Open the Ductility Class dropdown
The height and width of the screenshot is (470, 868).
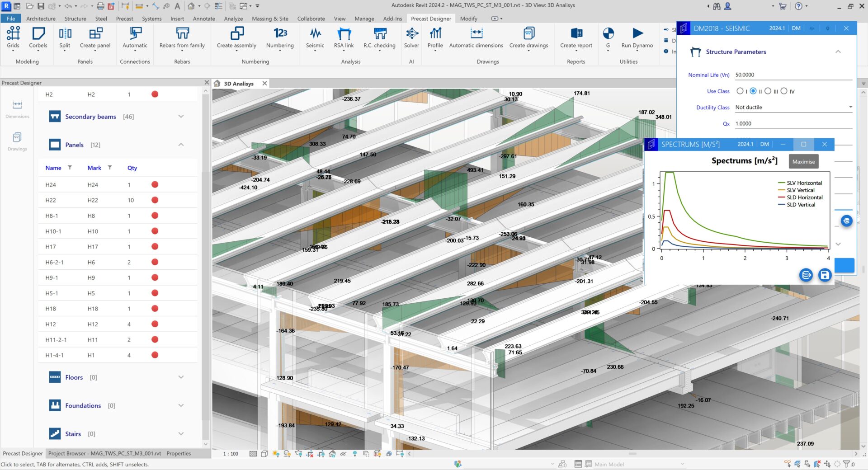tap(850, 107)
